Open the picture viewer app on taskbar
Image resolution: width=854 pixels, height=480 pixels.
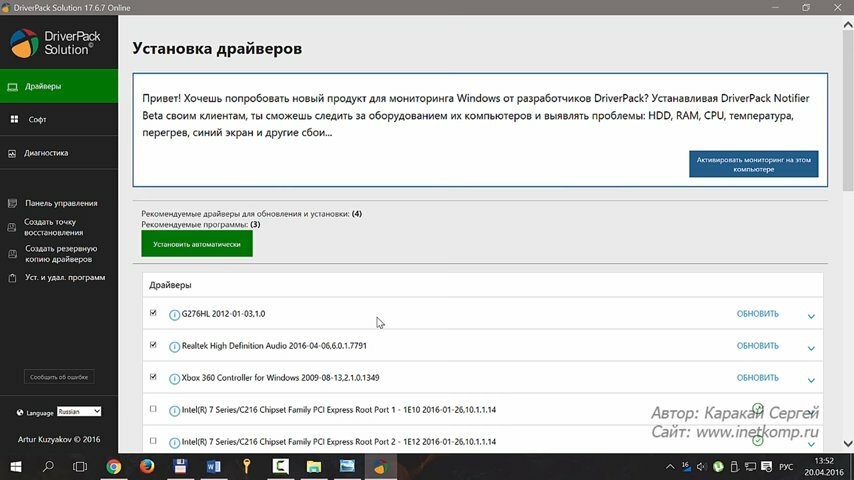[347, 466]
